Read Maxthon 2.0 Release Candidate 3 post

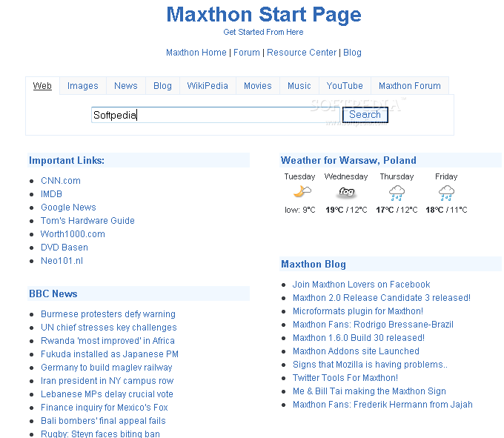point(382,298)
